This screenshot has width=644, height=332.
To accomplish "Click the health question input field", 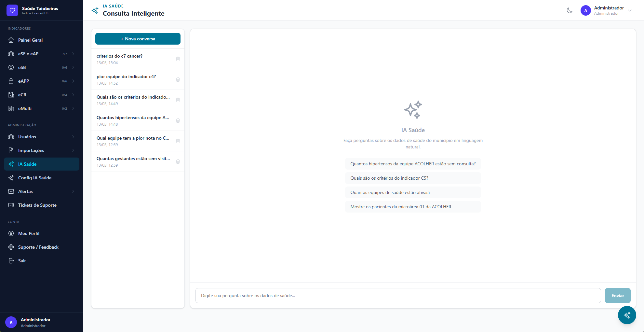I will click(x=398, y=296).
